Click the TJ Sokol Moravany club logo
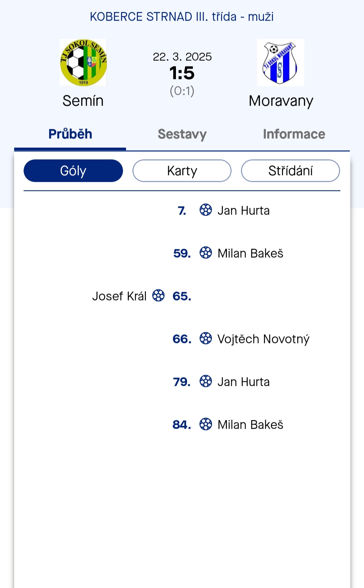The image size is (364, 588). [x=280, y=62]
